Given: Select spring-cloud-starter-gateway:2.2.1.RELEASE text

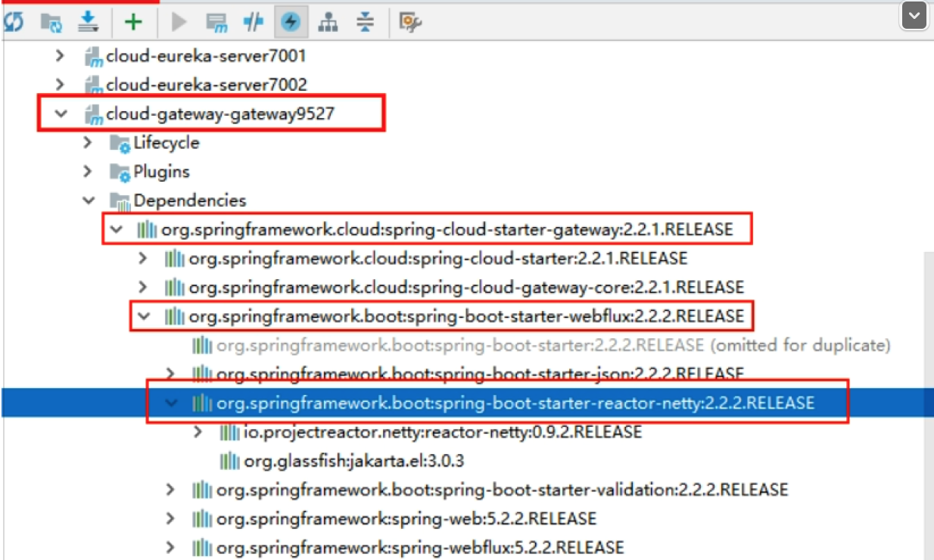Looking at the screenshot, I should pos(447,229).
